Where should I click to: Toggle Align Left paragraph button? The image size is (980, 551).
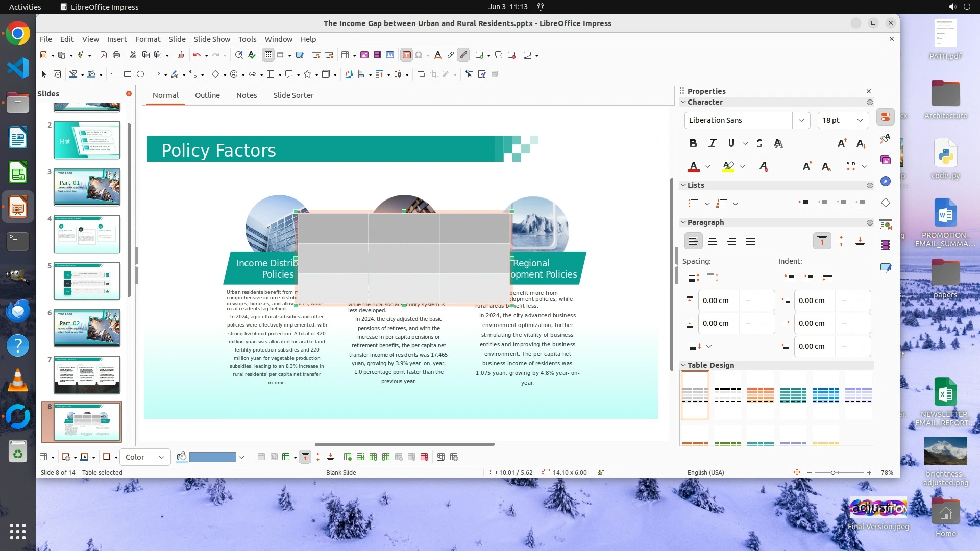click(x=693, y=241)
